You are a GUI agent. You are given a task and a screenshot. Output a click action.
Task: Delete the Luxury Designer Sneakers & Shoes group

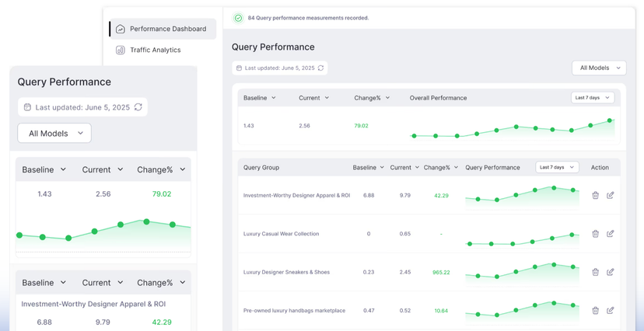[595, 272]
